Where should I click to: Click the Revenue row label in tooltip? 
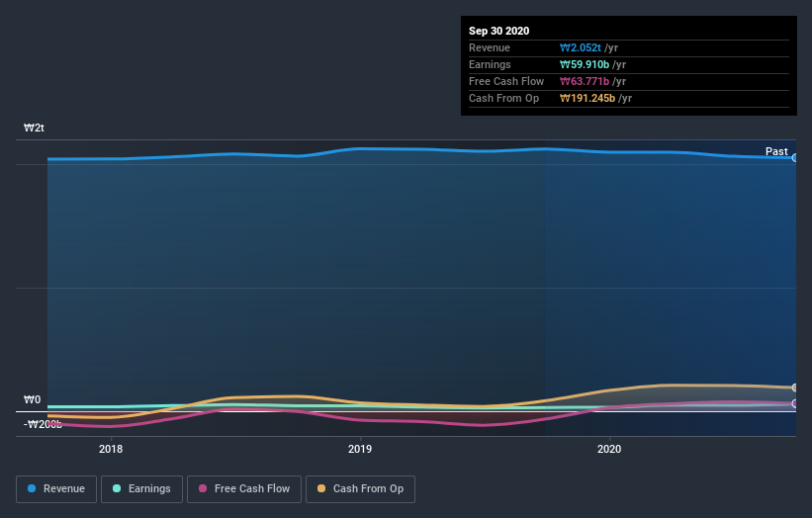coord(490,48)
